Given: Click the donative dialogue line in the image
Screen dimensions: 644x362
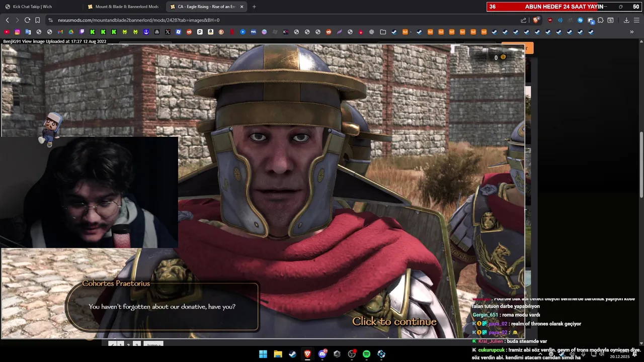Looking at the screenshot, I should pos(162,306).
